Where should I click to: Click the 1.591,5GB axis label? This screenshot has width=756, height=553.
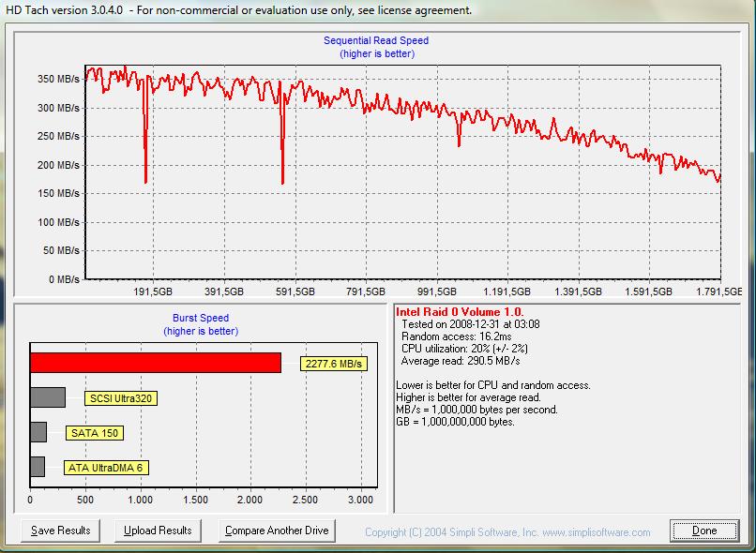648,291
